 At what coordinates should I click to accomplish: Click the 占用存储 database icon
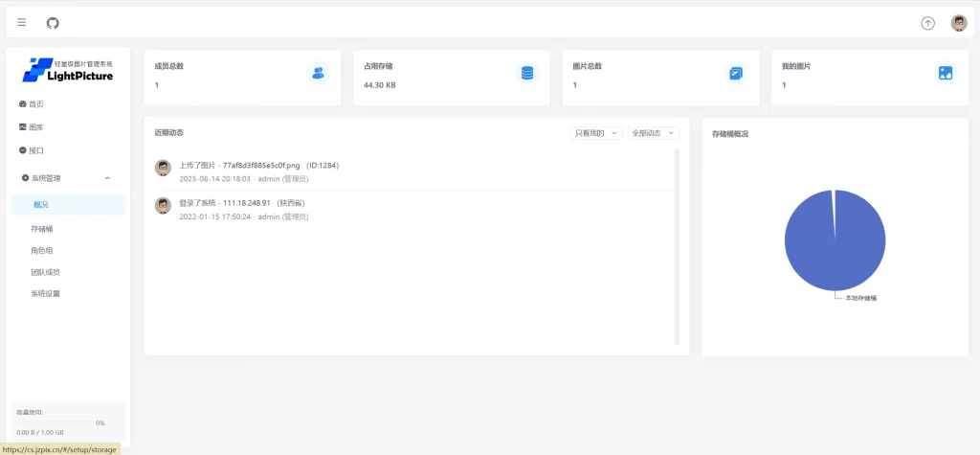click(526, 73)
